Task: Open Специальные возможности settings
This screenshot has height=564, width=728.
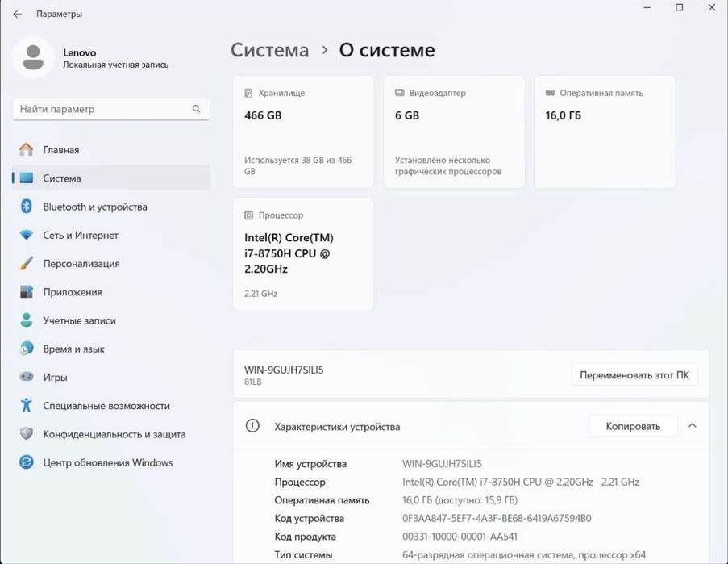Action: tap(111, 405)
